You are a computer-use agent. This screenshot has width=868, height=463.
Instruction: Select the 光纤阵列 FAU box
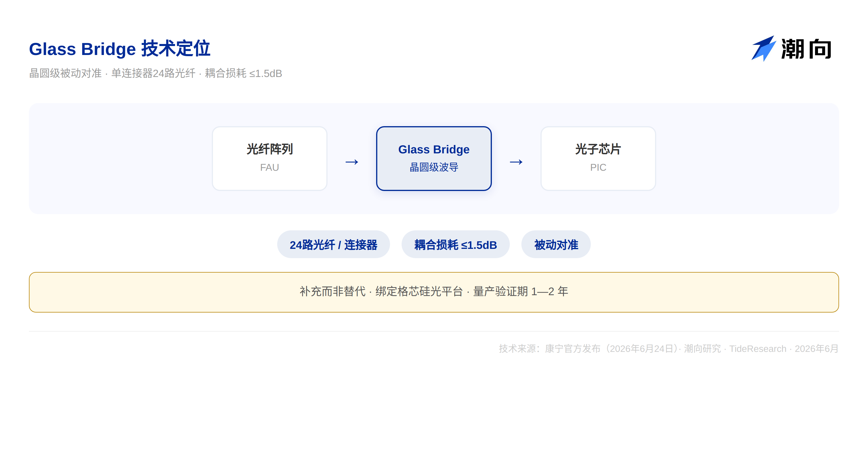270,158
